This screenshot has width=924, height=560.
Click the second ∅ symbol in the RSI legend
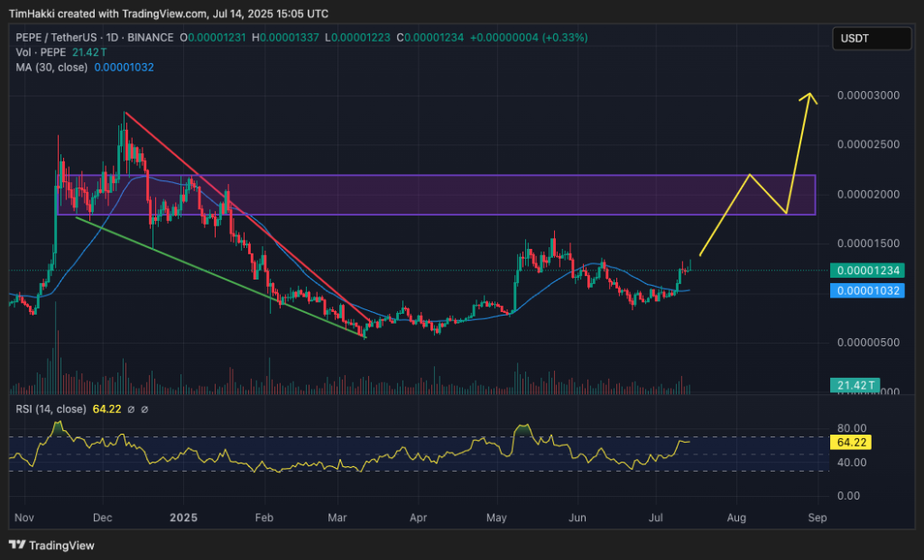pyautogui.click(x=145, y=409)
